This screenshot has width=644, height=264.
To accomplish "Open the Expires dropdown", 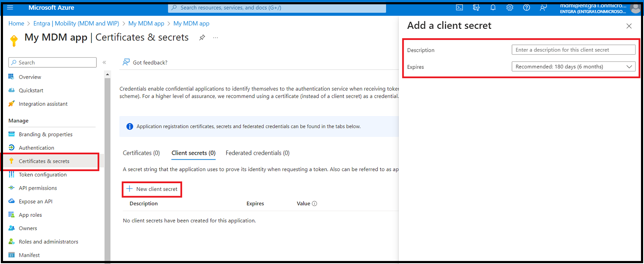I will tap(574, 67).
